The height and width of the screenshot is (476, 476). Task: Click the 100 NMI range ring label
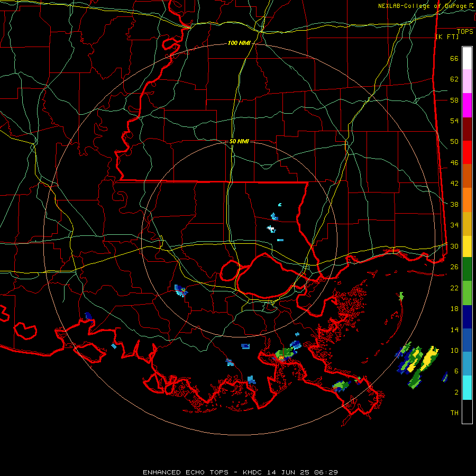coord(239,43)
